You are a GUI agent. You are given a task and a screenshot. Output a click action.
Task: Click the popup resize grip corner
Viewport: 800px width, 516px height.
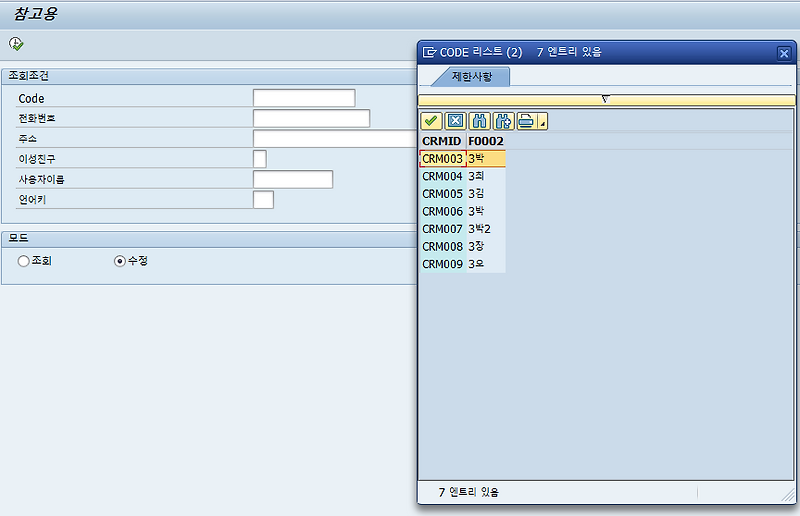[x=789, y=494]
